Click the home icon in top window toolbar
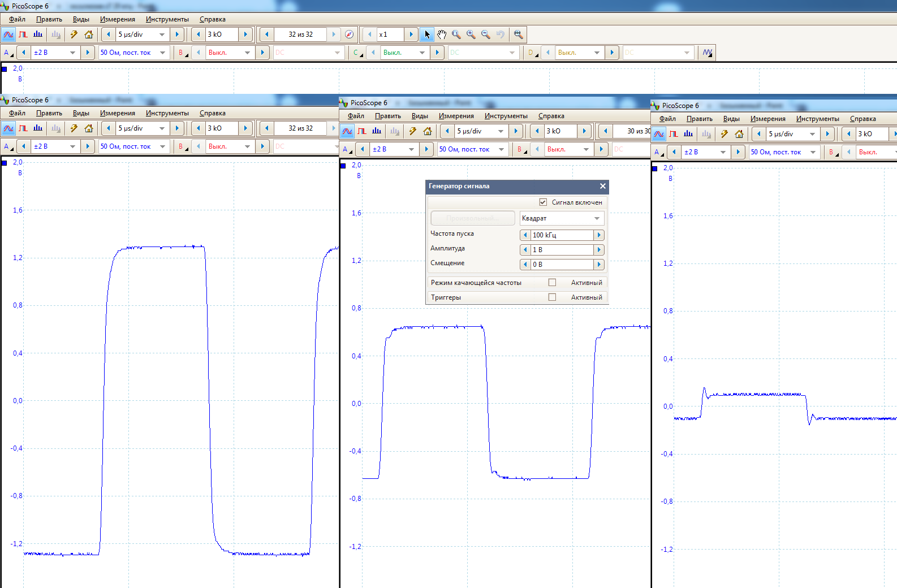 click(89, 34)
